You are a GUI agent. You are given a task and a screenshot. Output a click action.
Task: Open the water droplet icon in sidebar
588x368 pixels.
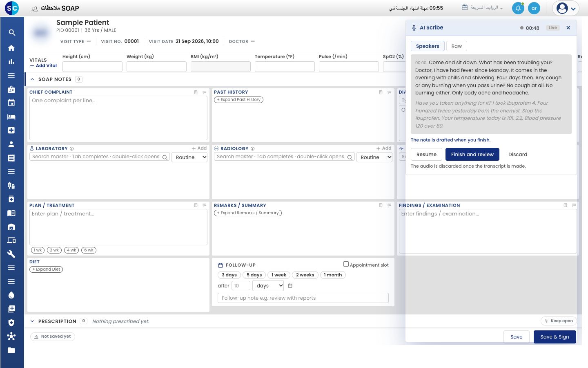(11, 295)
